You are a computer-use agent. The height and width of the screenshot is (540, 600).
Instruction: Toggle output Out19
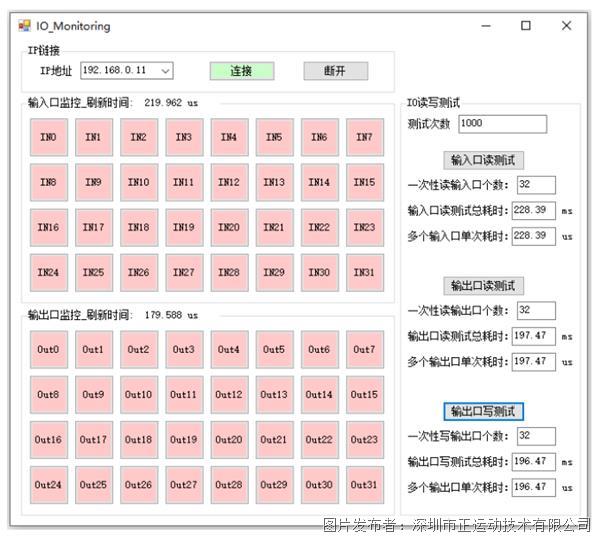point(184,440)
